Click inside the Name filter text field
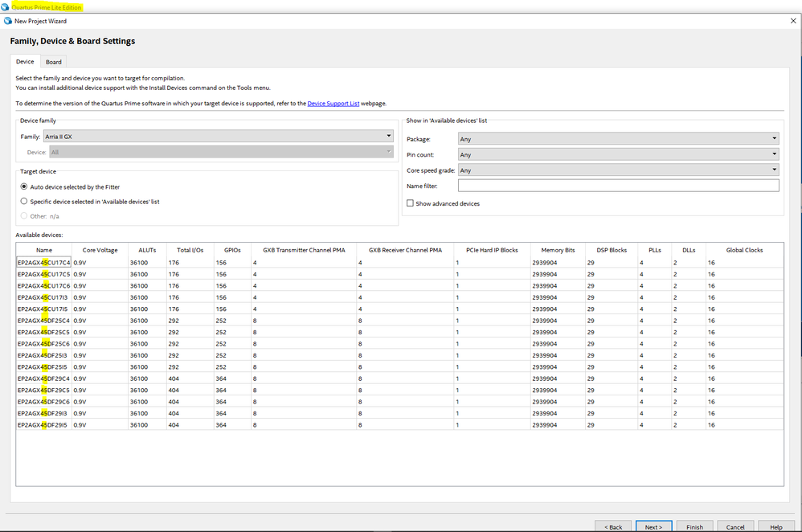Viewport: 802px width, 532px height. [618, 186]
